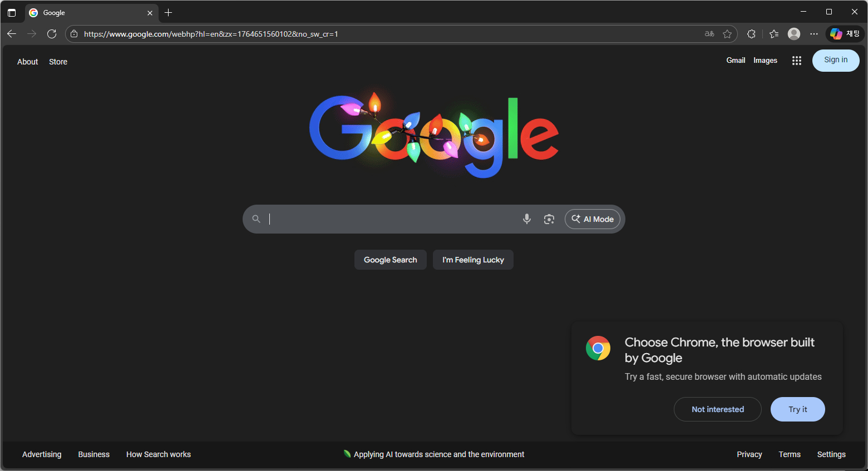Focus the address bar URL
Screen dimensions: 868x471
tap(211, 34)
